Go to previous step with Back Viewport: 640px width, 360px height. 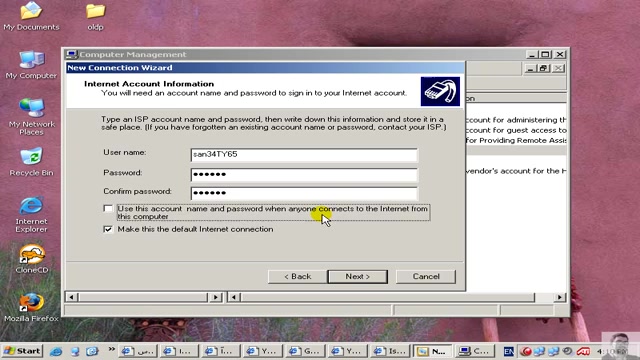tap(297, 276)
